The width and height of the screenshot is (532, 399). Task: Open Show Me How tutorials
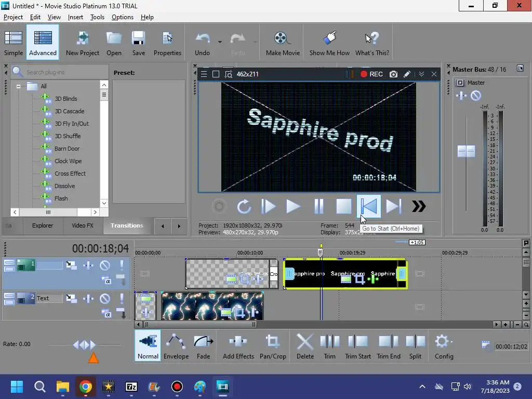[x=329, y=43]
